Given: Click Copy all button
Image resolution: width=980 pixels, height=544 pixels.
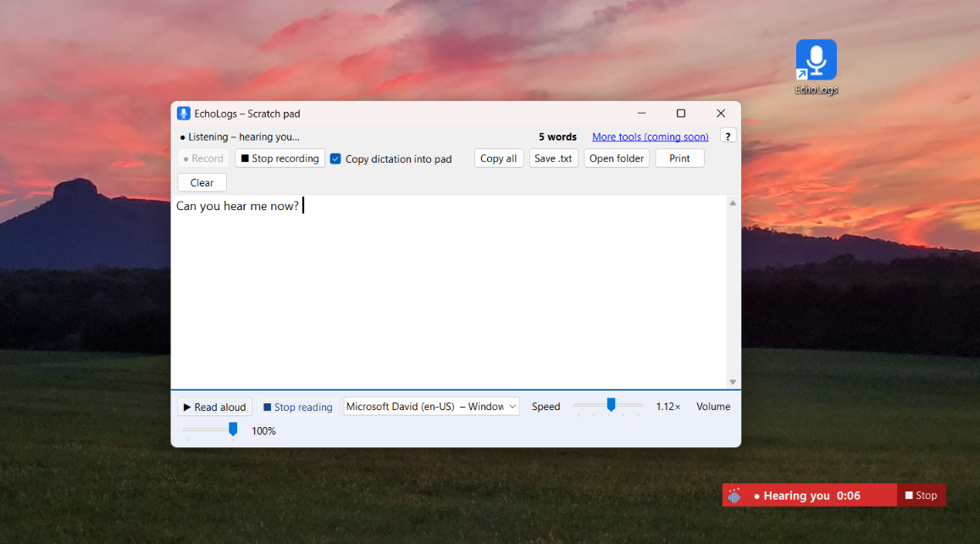Looking at the screenshot, I should [x=498, y=158].
